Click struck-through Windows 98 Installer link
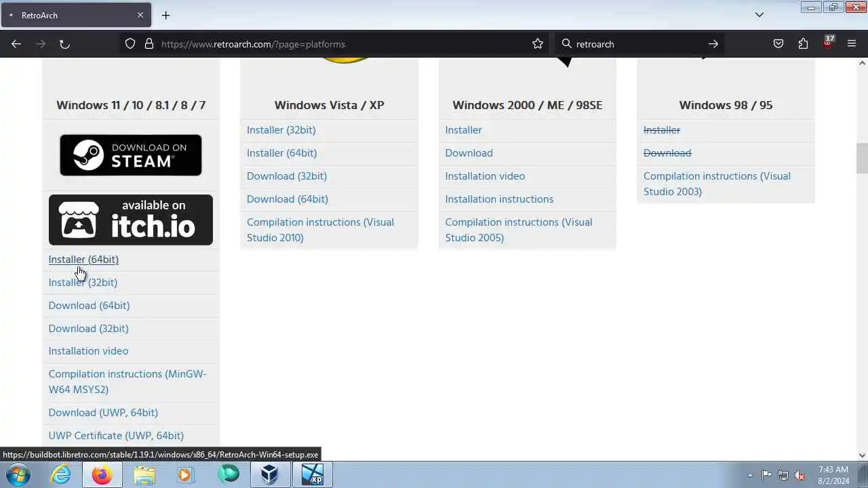The height and width of the screenshot is (488, 868). click(x=662, y=130)
